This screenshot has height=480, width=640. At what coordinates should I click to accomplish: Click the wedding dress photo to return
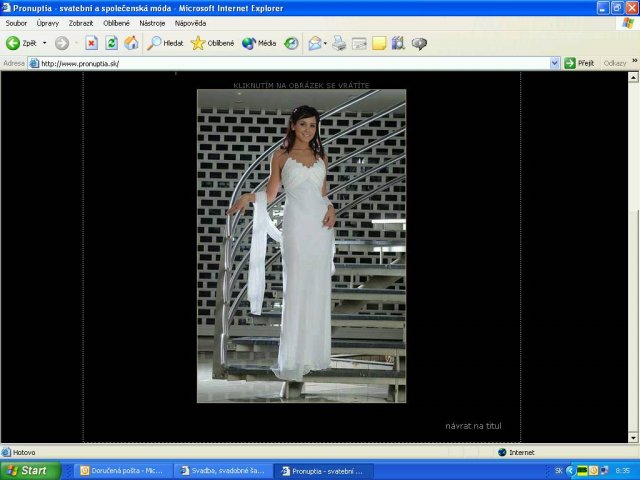click(301, 245)
